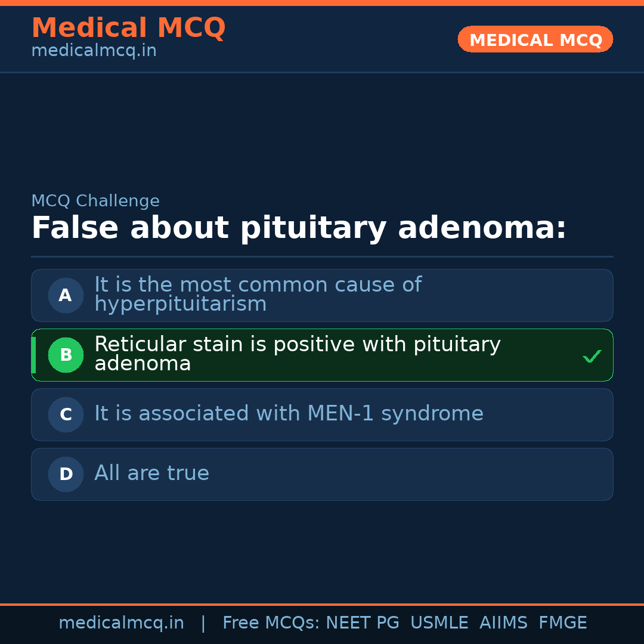
Task: Pick the 'All are true' answer
Action: pos(151,473)
